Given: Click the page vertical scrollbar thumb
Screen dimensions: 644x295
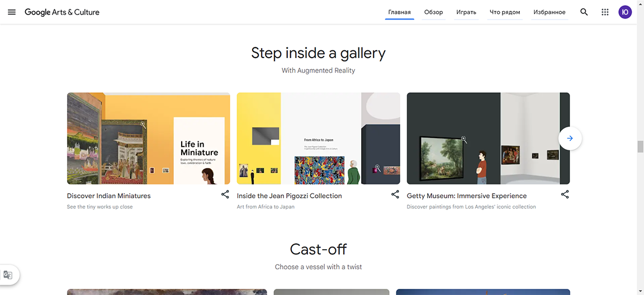Looking at the screenshot, I should (x=640, y=146).
